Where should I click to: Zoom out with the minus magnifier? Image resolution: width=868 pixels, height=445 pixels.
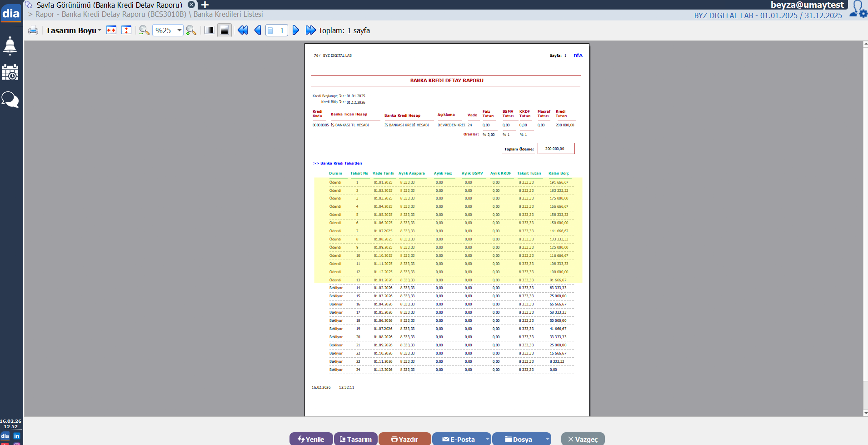point(144,30)
